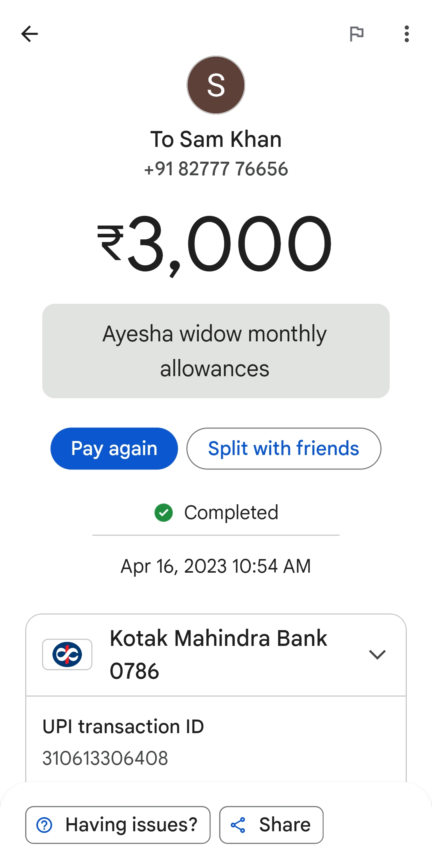The height and width of the screenshot is (868, 432).
Task: Tap the Kotak Mahindra Bank 0786 row
Action: click(x=216, y=655)
